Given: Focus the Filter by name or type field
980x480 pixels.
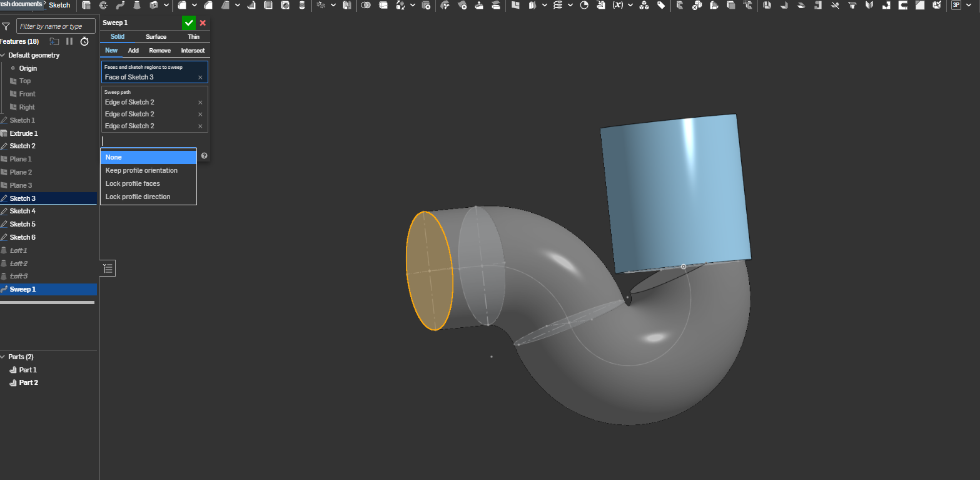Looking at the screenshot, I should click(x=56, y=26).
